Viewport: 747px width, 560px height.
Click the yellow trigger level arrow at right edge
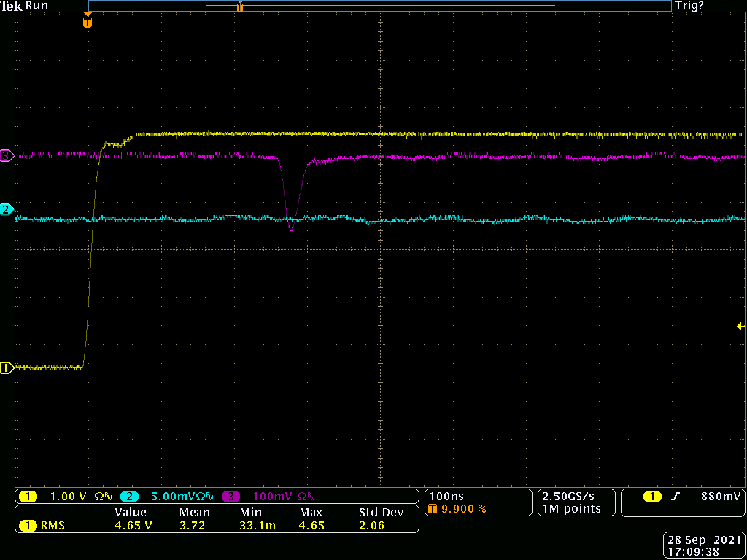(740, 327)
